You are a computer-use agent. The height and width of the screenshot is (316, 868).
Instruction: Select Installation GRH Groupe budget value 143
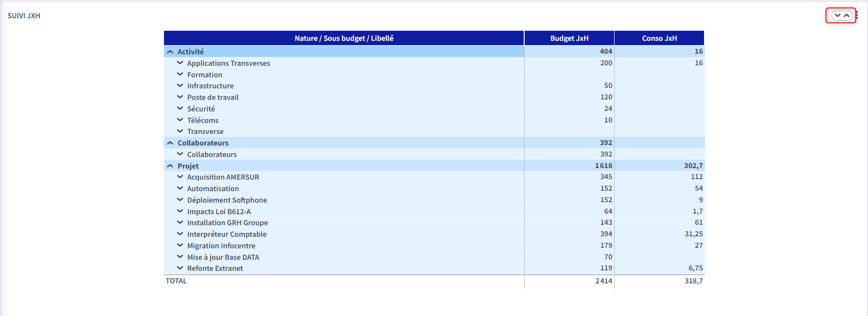[606, 222]
